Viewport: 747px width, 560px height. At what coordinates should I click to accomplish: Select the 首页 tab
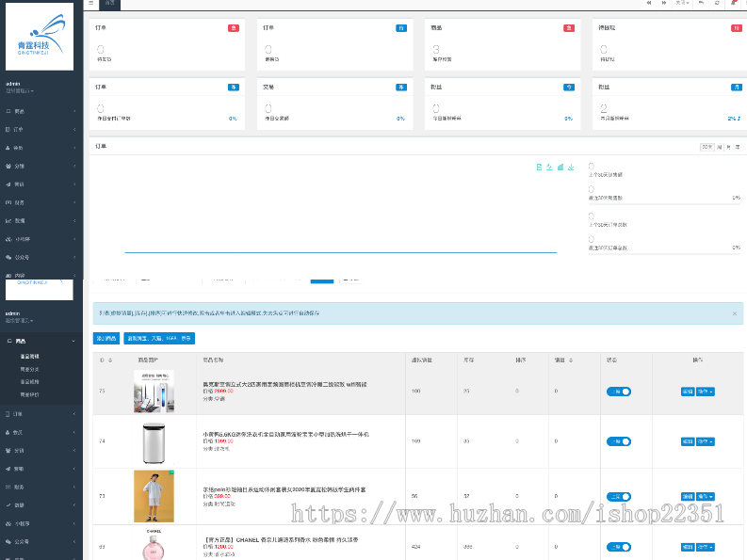110,4
